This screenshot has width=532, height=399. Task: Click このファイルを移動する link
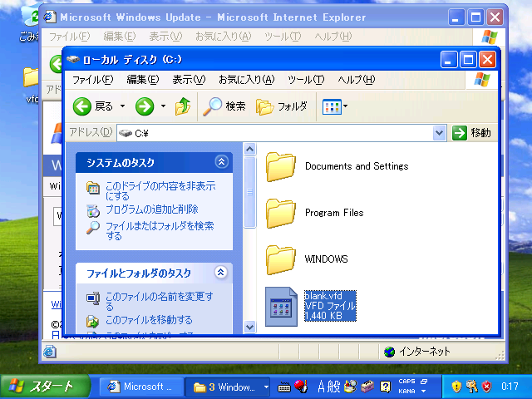(149, 320)
